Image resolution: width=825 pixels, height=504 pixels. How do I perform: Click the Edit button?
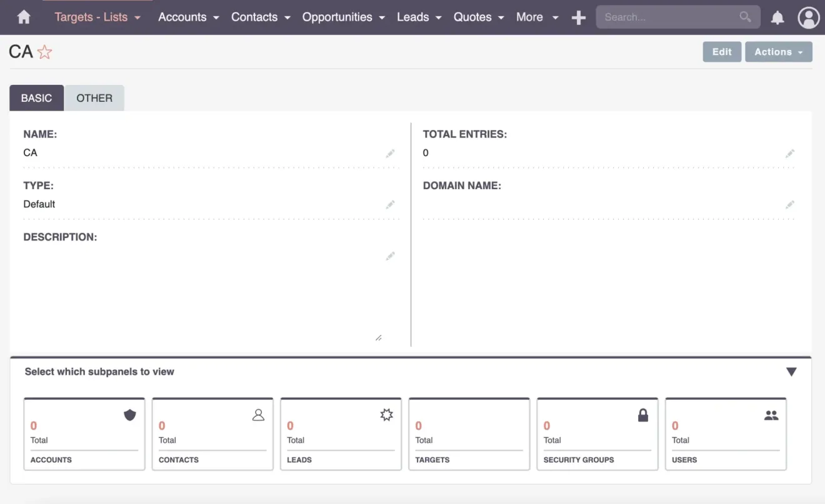point(722,52)
